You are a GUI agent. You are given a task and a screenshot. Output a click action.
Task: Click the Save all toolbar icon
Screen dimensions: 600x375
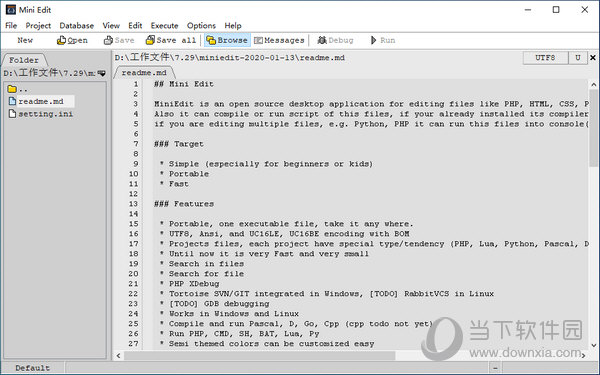pos(150,40)
